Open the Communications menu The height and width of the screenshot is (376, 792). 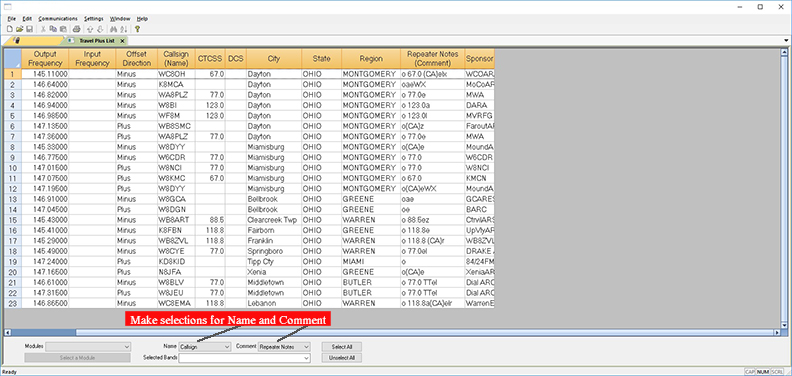58,19
